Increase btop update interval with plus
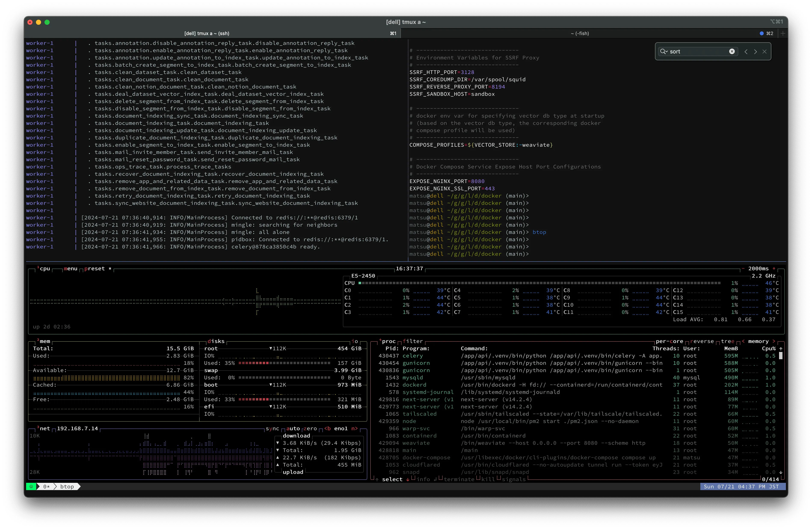812x529 pixels. click(774, 269)
